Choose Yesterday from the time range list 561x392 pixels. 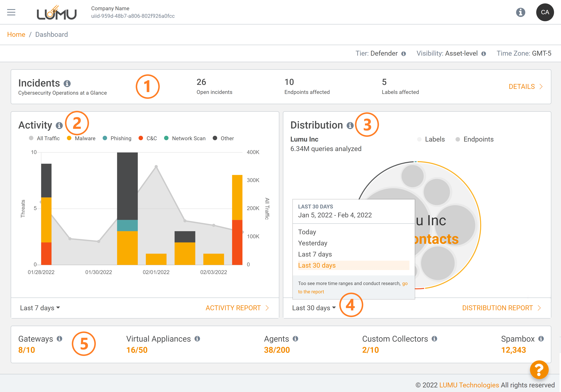(313, 243)
